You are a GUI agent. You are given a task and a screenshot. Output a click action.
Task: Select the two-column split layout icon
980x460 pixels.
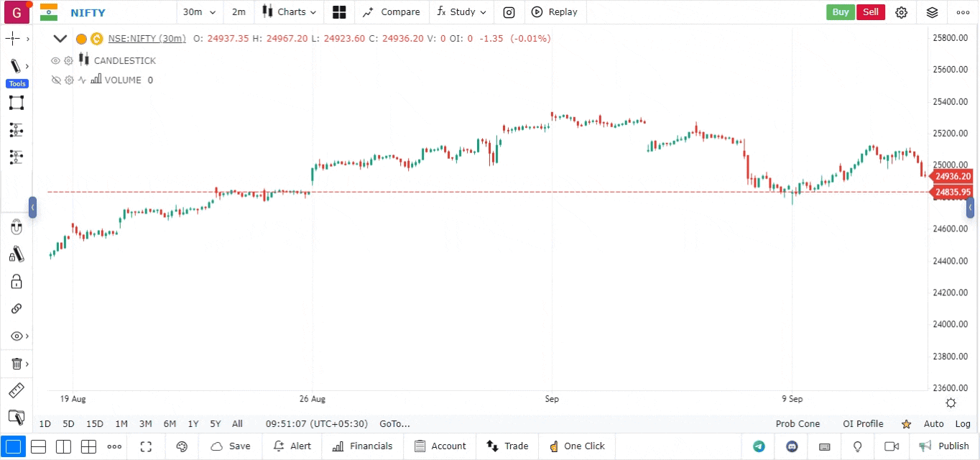click(63, 446)
